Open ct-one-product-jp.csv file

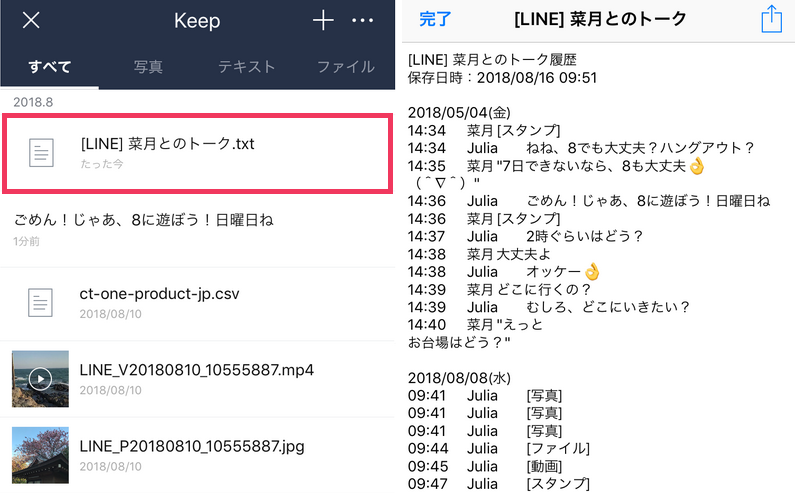(x=197, y=303)
